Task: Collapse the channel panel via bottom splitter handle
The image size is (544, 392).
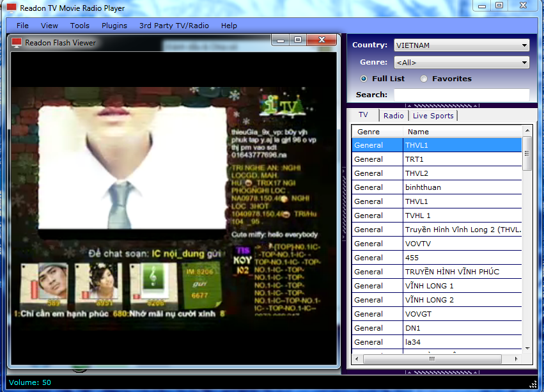Action: pos(442,372)
